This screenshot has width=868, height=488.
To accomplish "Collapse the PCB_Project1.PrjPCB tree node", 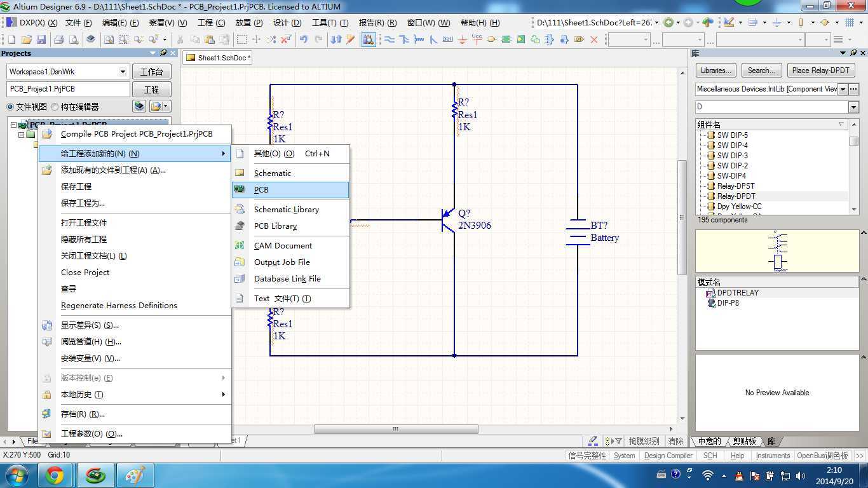I will click(13, 125).
